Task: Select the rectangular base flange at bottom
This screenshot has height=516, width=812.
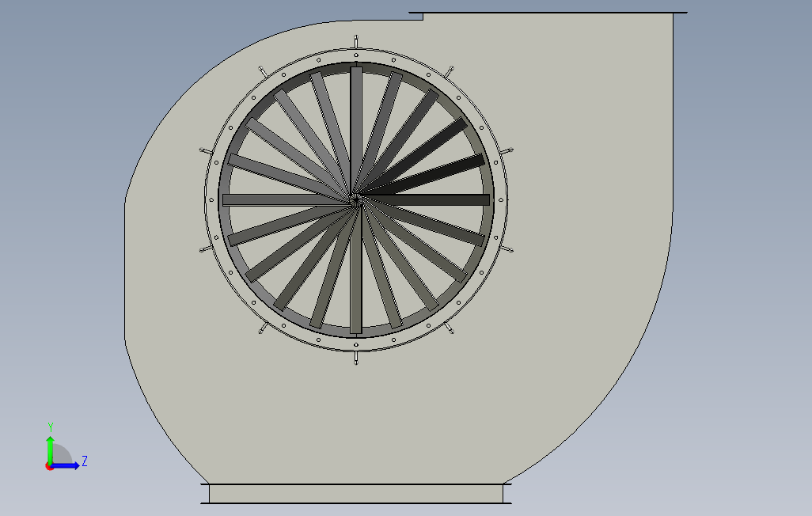Action: (356, 494)
